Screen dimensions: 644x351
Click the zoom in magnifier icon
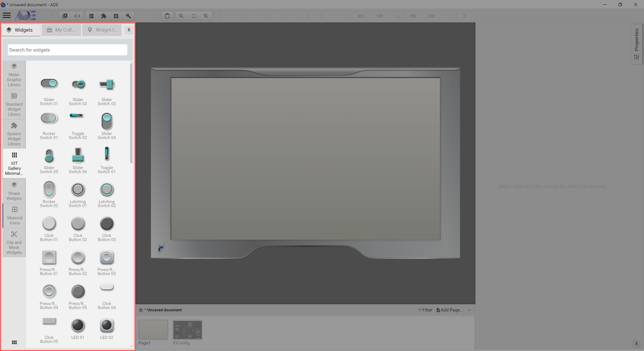click(206, 16)
